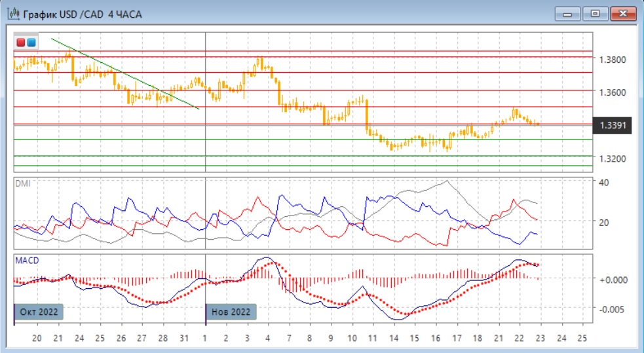644x353 pixels.
Task: Click the 1.3800 price axis label
Action: [613, 60]
